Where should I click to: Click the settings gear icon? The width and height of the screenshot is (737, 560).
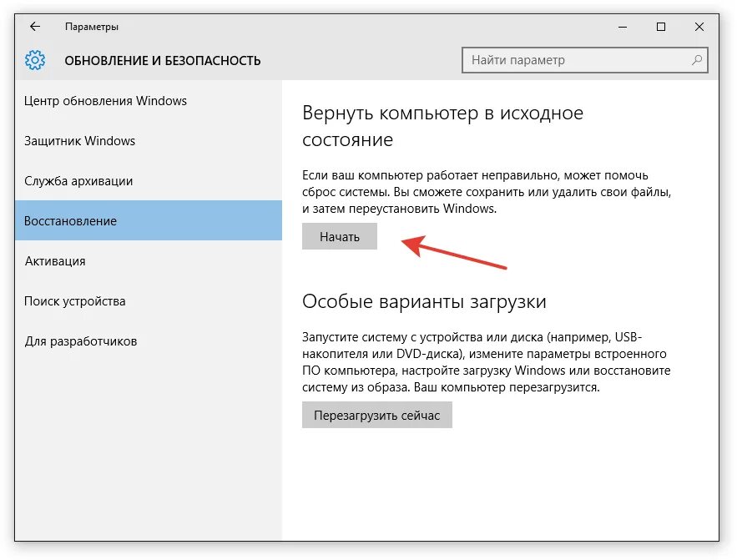coord(35,60)
